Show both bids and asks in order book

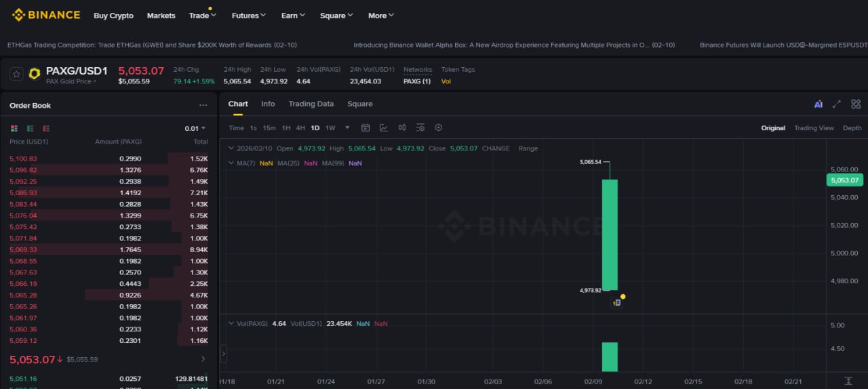14,128
